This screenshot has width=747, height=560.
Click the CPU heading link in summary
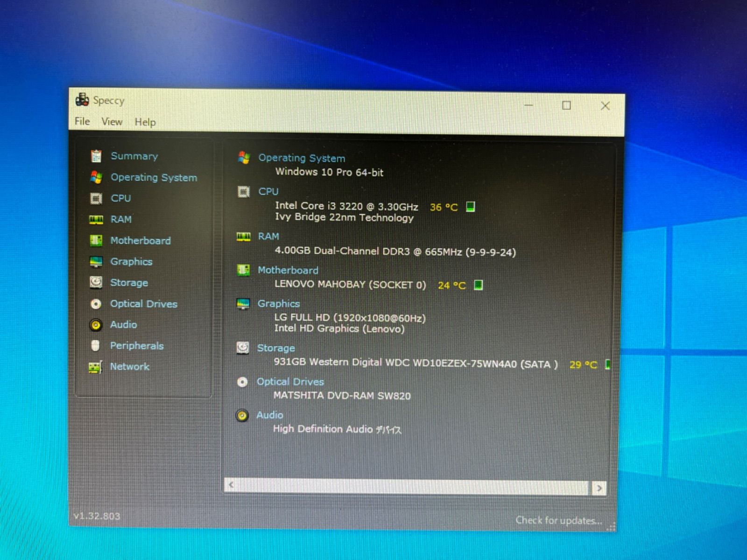click(268, 191)
